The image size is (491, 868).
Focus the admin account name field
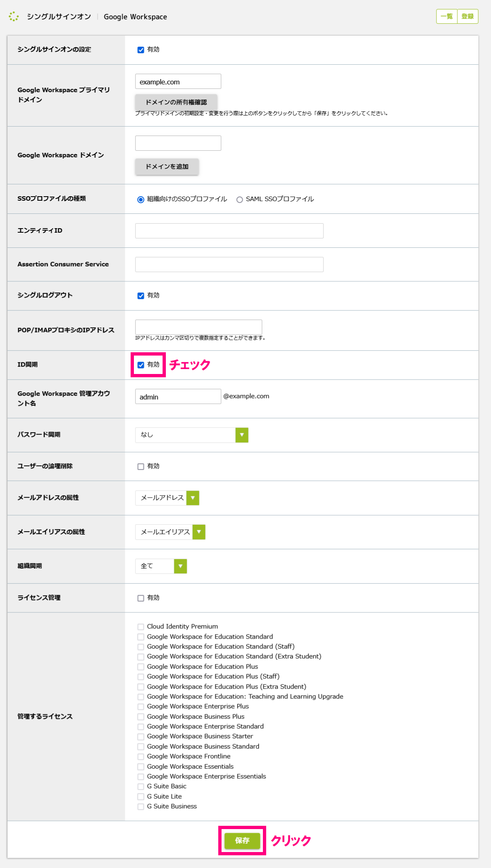(x=178, y=397)
